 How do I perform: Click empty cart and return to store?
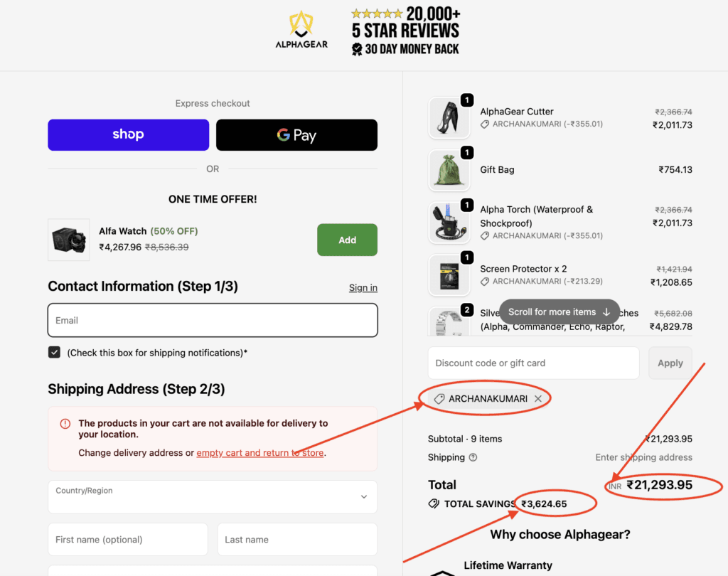(x=259, y=452)
